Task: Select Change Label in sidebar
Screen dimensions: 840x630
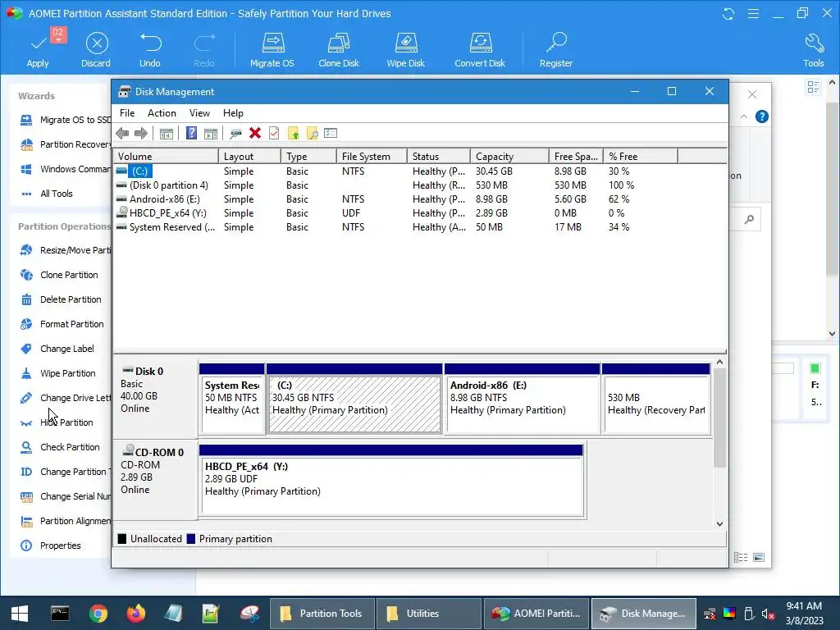Action: click(x=57, y=349)
